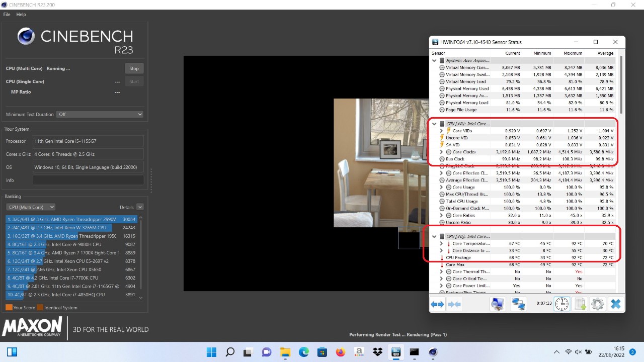Click the thermometer icon beside CPU Package

pos(442,257)
